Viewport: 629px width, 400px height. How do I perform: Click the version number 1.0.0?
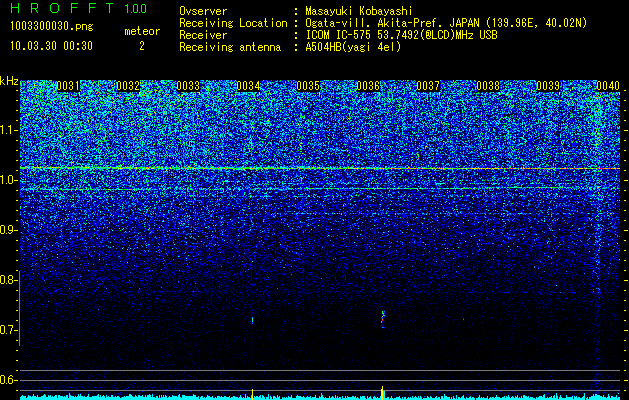tap(135, 8)
